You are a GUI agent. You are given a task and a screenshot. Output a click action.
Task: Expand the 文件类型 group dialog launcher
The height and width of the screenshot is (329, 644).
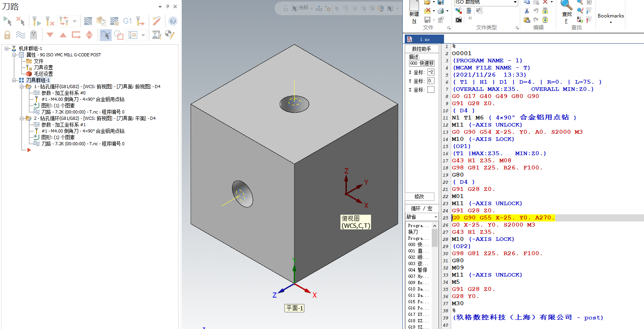517,28
